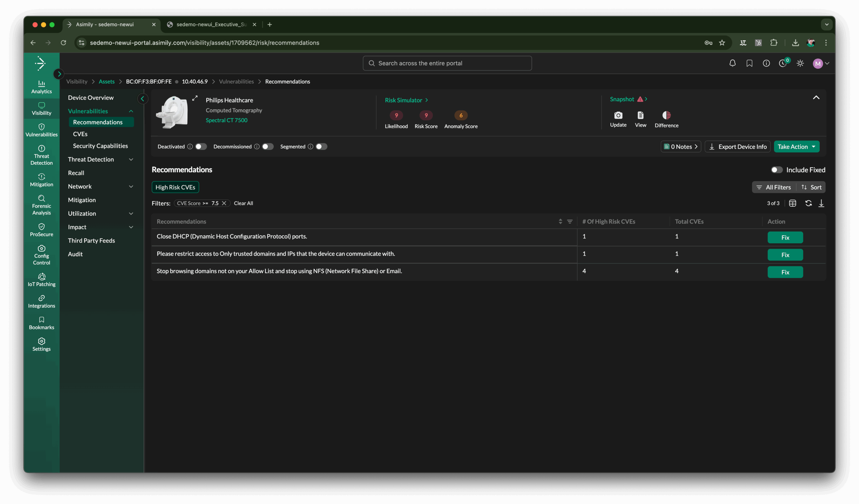Open Device Overview menu item

91,97
